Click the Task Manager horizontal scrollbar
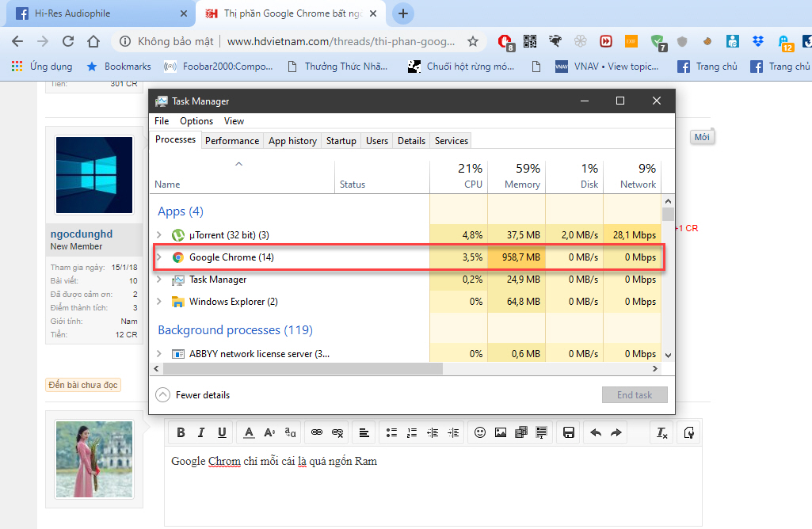This screenshot has width=812, height=529. [303, 368]
